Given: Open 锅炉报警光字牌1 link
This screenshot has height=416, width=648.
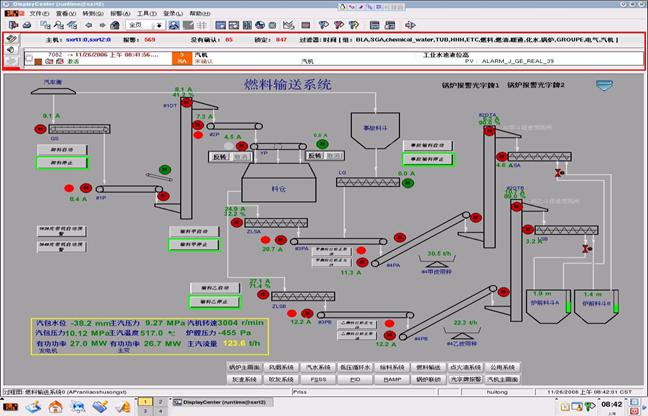Looking at the screenshot, I should pos(470,85).
